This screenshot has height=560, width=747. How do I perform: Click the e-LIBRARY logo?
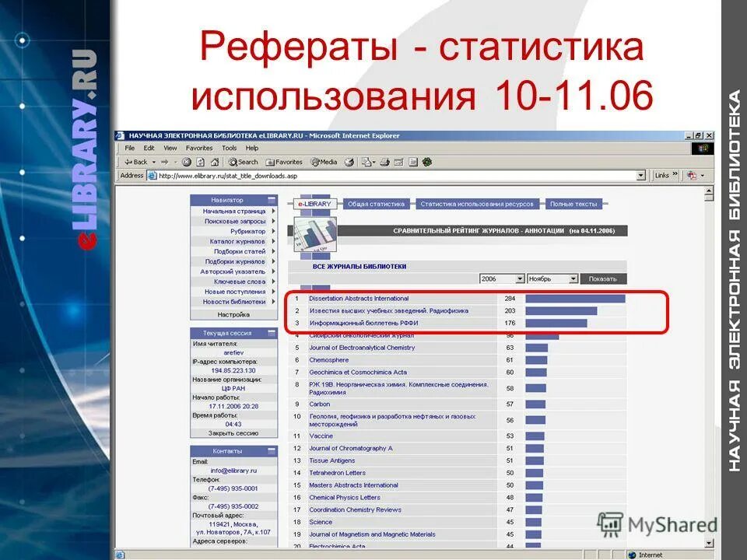(314, 203)
